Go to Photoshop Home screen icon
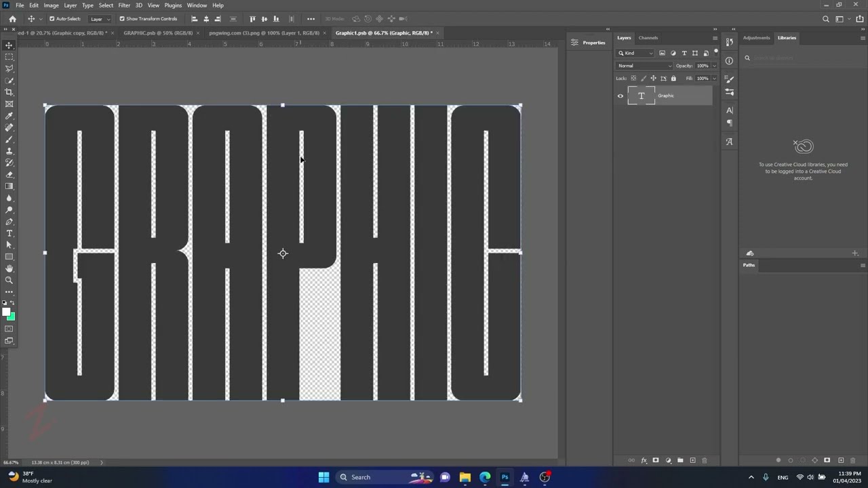 [12, 19]
